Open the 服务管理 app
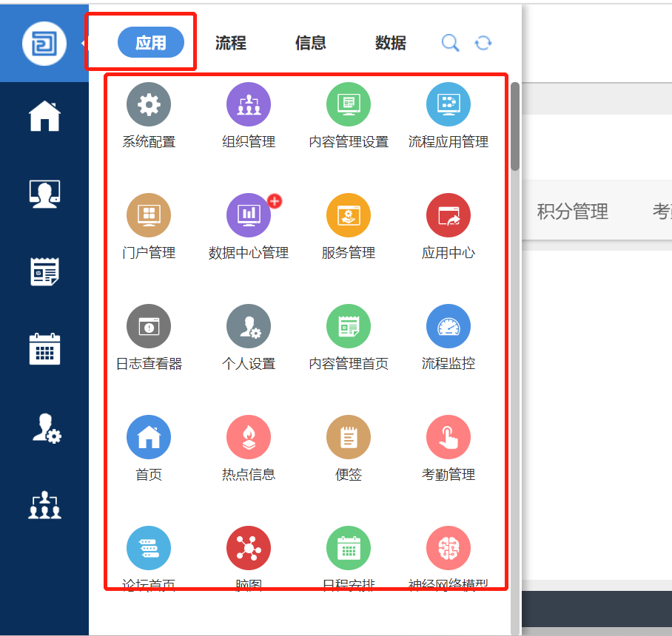This screenshot has width=672, height=636. (x=349, y=215)
